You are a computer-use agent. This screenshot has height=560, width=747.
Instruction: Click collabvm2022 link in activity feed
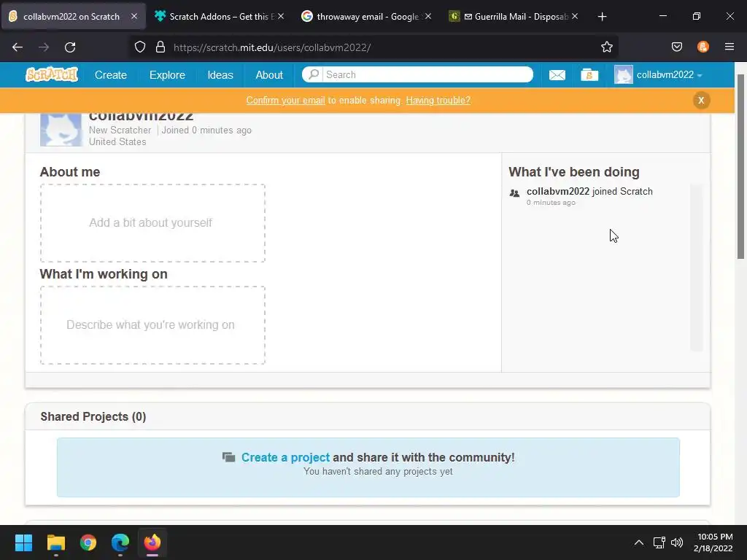coord(558,192)
